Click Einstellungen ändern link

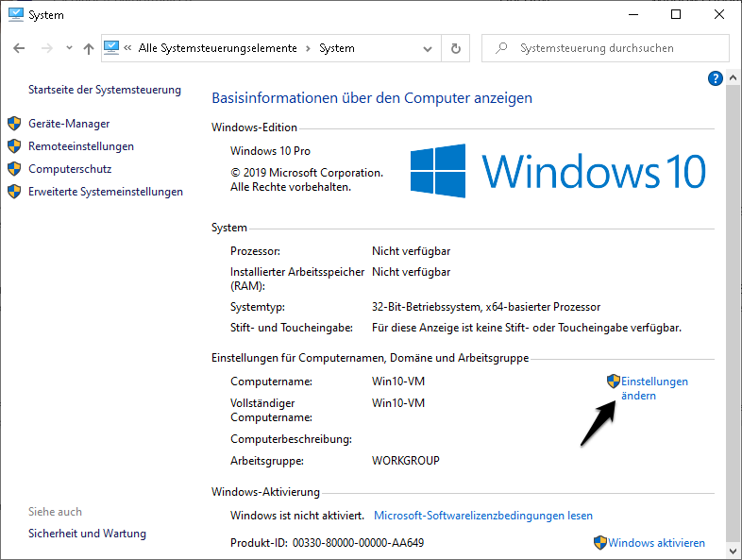click(x=654, y=389)
